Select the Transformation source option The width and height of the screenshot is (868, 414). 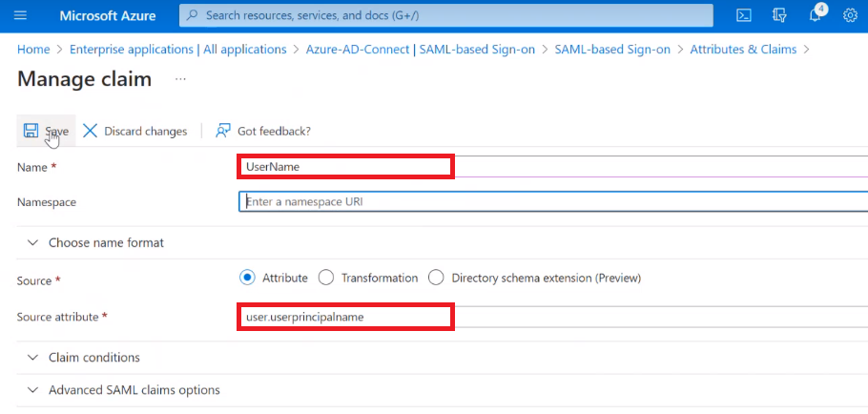click(326, 278)
